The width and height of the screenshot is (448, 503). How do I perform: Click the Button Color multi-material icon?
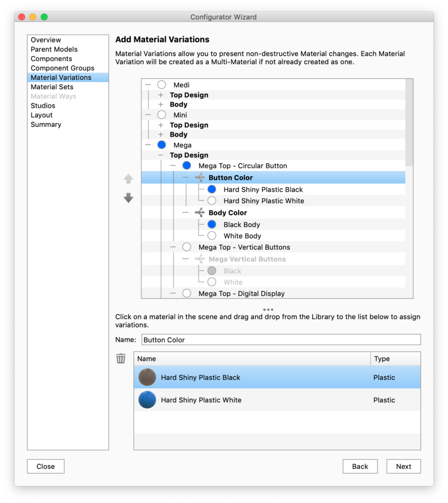[x=199, y=178]
